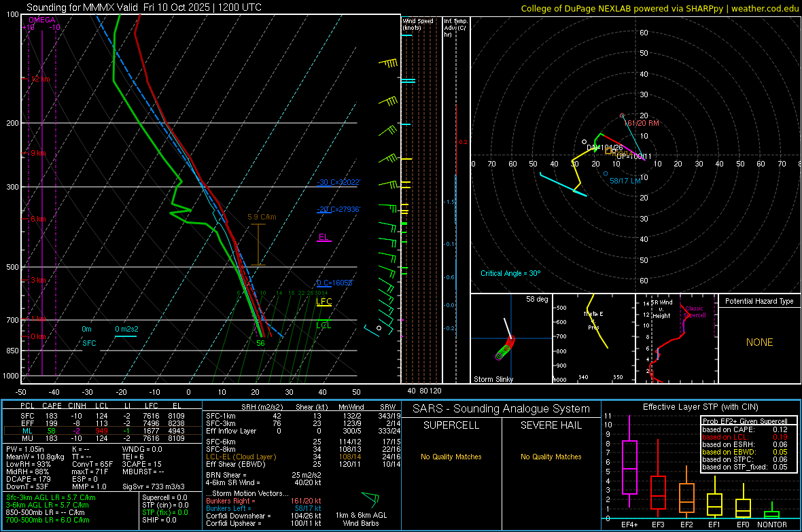This screenshot has width=802, height=532.
Task: Click the Theta-E v. Pres label
Action: [x=593, y=320]
